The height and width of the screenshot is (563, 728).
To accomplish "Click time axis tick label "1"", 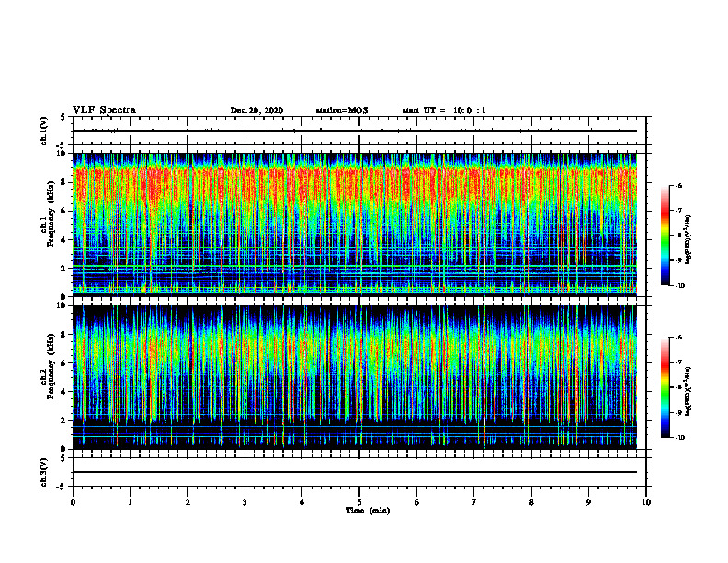I will click(130, 502).
